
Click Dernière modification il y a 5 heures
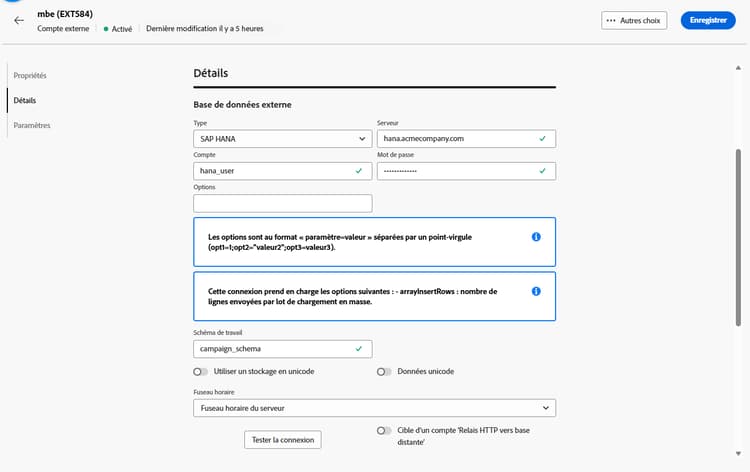click(x=205, y=29)
